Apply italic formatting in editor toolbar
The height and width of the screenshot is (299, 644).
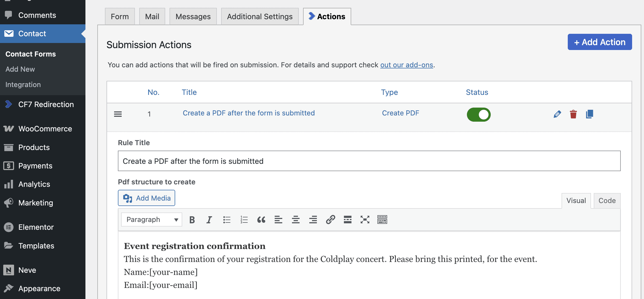pos(209,220)
